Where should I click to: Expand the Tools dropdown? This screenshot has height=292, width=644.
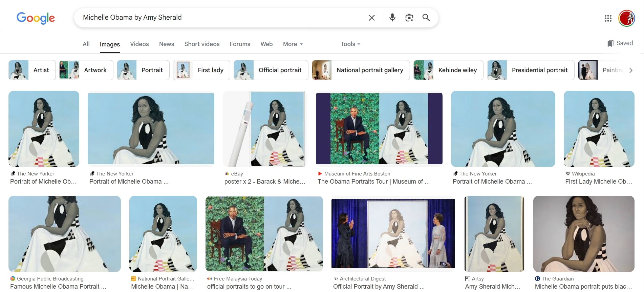tap(350, 44)
